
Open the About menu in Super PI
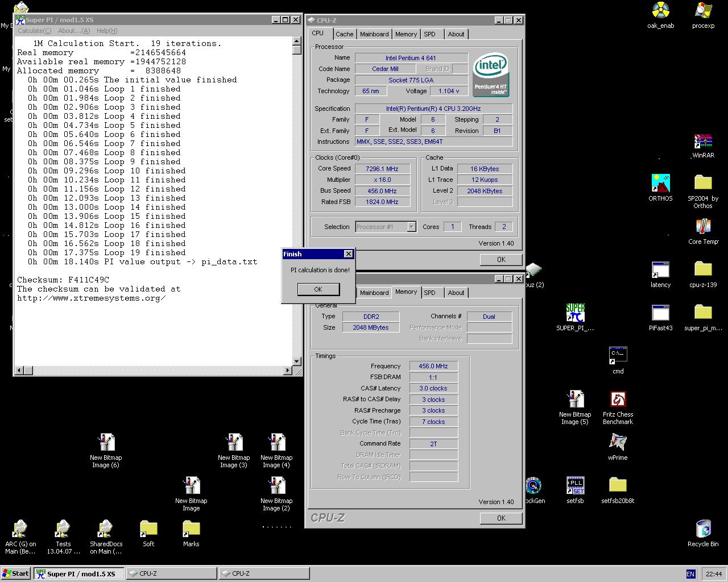pos(74,31)
